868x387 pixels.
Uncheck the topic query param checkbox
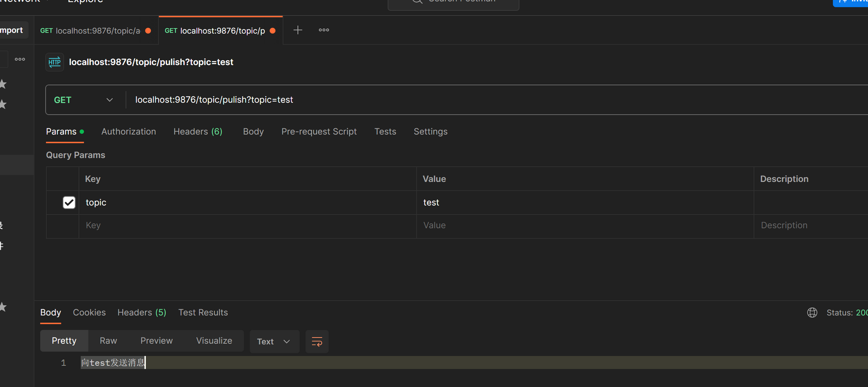[x=69, y=203]
